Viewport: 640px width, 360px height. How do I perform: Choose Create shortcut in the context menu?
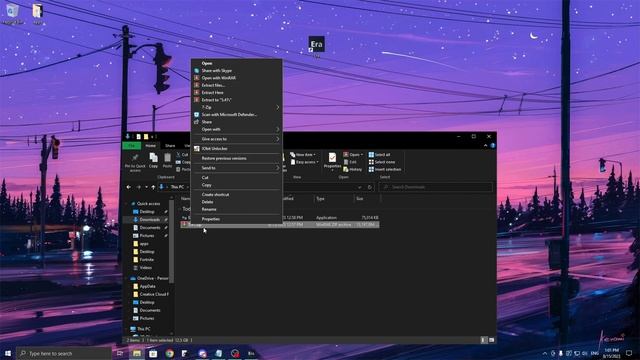(x=215, y=195)
